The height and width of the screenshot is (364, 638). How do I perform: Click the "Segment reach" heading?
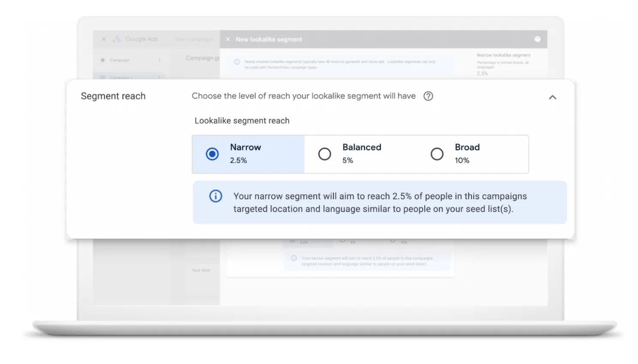click(113, 96)
